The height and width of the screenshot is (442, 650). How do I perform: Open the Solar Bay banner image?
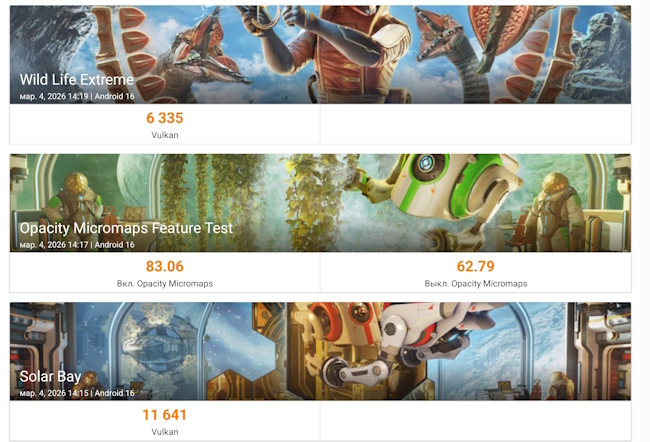[x=320, y=351]
